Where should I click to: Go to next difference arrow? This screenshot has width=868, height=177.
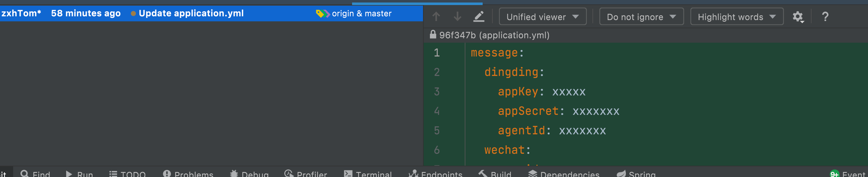tap(457, 16)
